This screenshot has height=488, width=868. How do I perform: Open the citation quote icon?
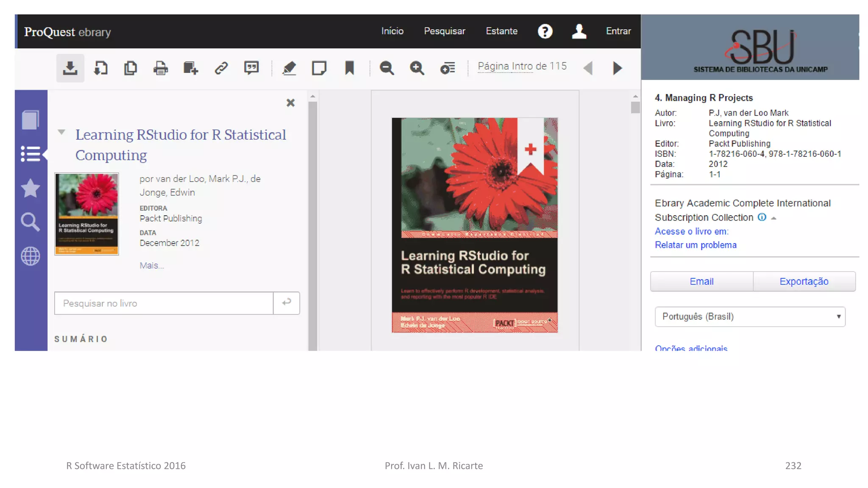[x=251, y=68]
